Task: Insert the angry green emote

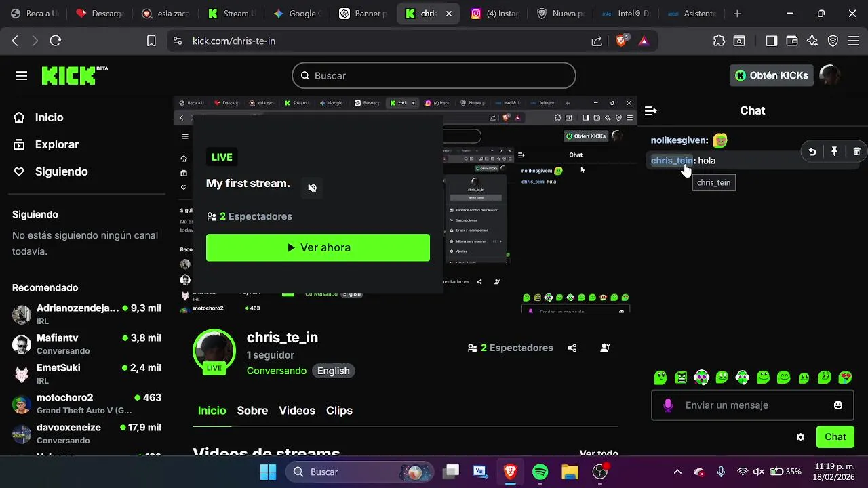Action: click(x=681, y=378)
